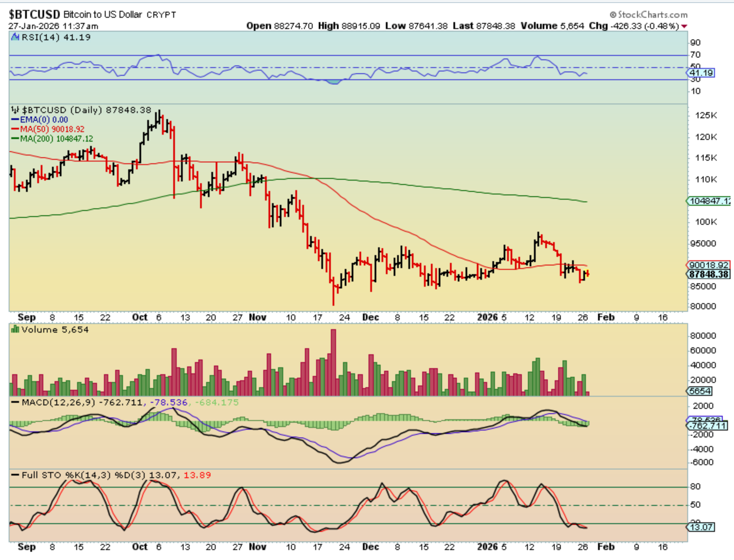This screenshot has width=734, height=560.
Task: Click Dec on the axis under price chart
Action: pyautogui.click(x=371, y=317)
